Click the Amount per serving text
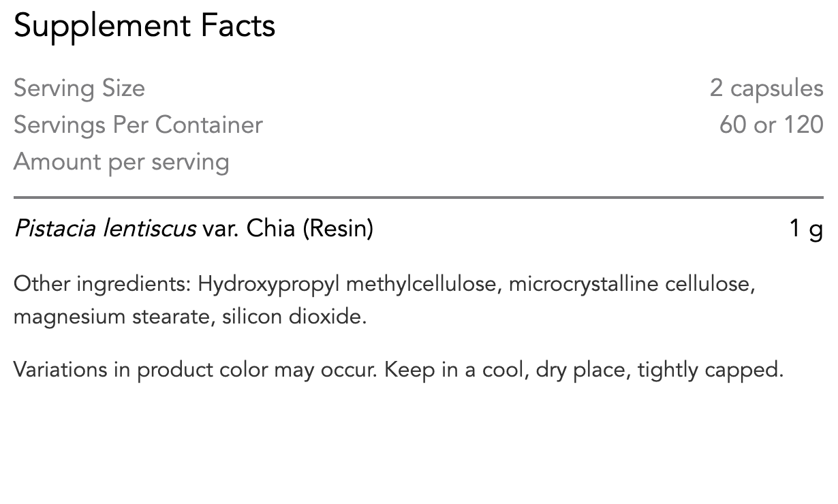Screen dimensions: 838x504 pyautogui.click(x=121, y=162)
